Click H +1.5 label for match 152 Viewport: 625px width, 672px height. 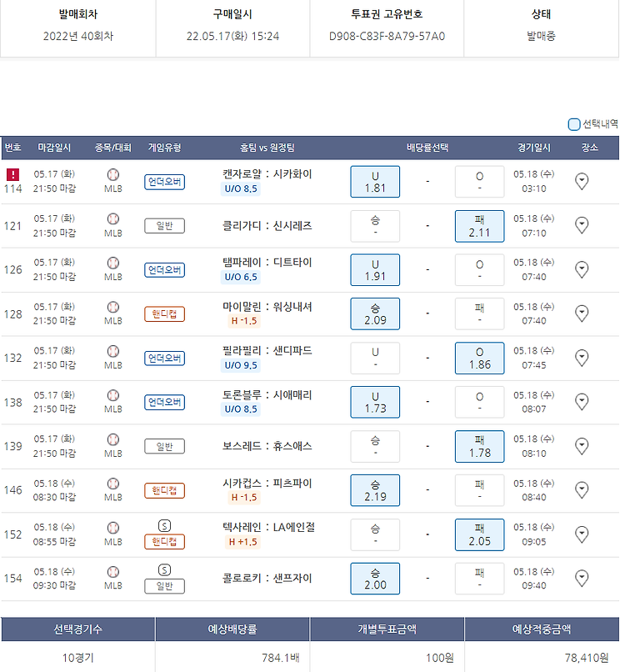click(x=242, y=542)
